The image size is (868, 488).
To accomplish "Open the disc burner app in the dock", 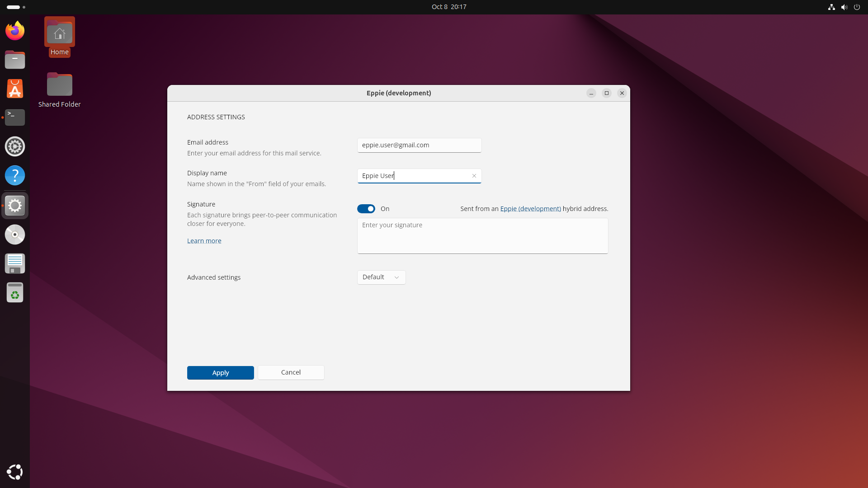I will 15,235.
